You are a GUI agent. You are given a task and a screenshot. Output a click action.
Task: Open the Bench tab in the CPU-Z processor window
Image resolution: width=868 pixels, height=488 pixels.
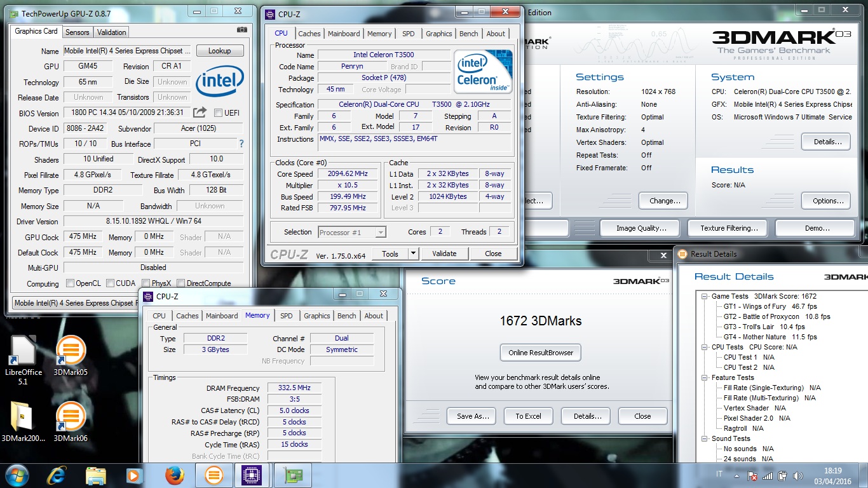point(469,34)
